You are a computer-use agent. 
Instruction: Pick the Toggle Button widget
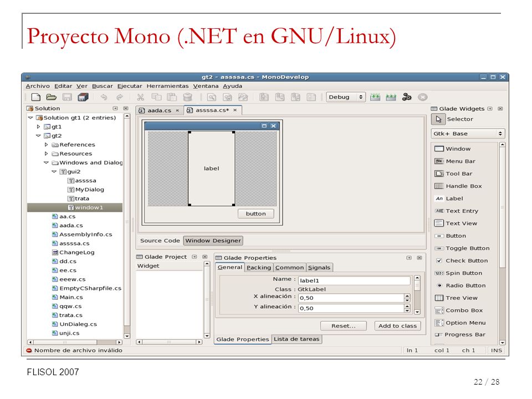pos(462,248)
